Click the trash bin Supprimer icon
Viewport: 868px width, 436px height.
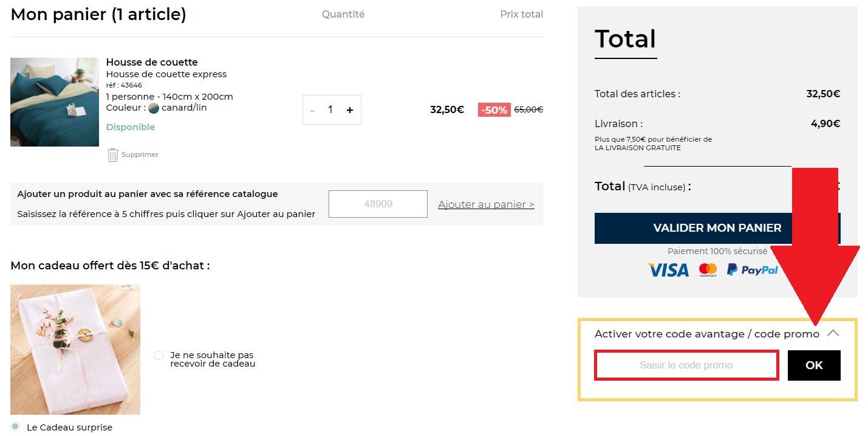point(113,154)
